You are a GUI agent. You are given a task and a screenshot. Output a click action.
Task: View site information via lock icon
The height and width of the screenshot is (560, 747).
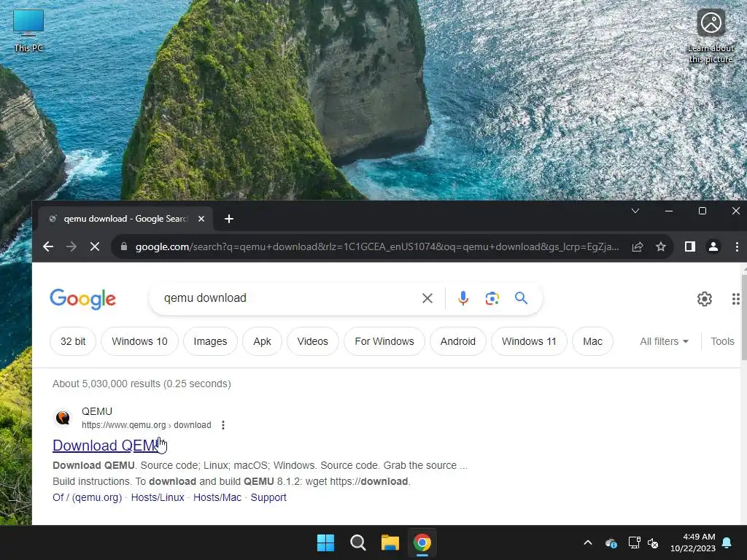tap(124, 246)
